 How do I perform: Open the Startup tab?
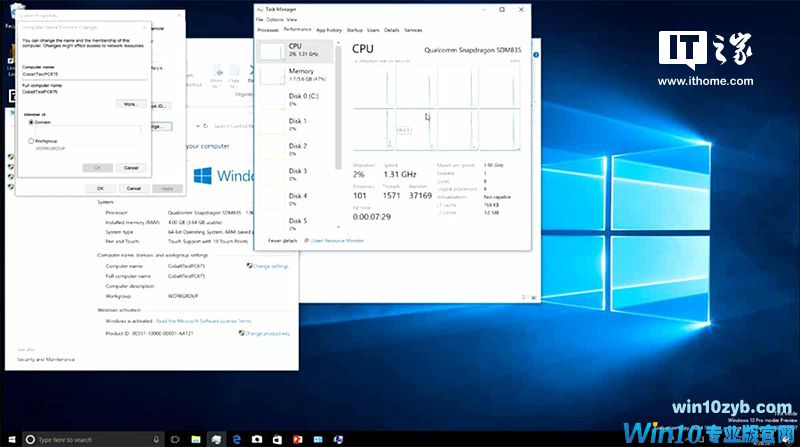point(355,30)
